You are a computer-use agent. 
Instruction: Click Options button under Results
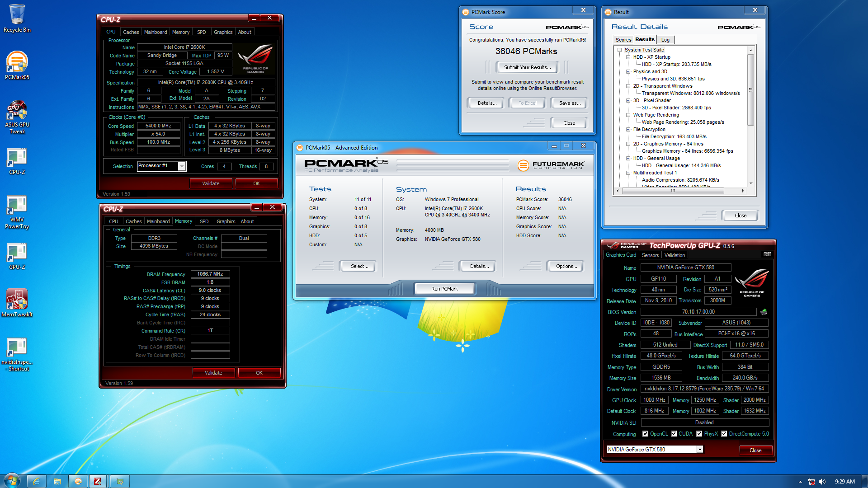point(566,266)
